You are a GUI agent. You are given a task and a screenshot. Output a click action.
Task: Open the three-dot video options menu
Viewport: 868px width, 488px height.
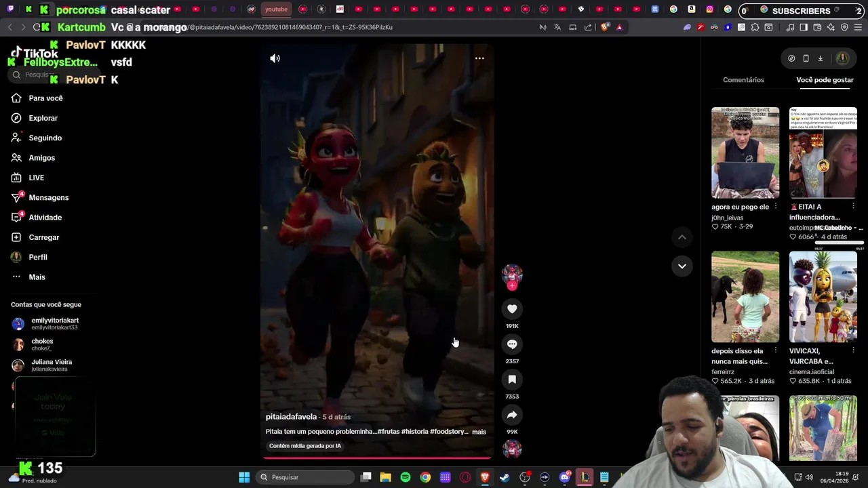pos(479,58)
